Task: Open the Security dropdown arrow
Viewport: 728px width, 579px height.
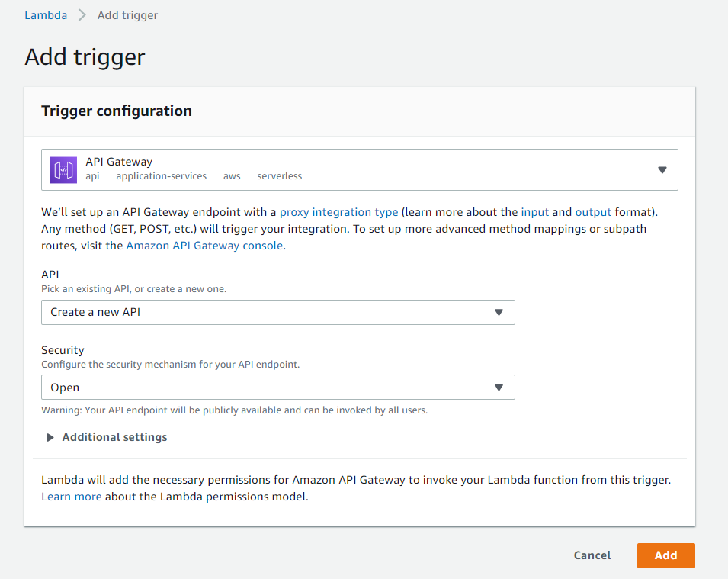Action: click(x=499, y=388)
